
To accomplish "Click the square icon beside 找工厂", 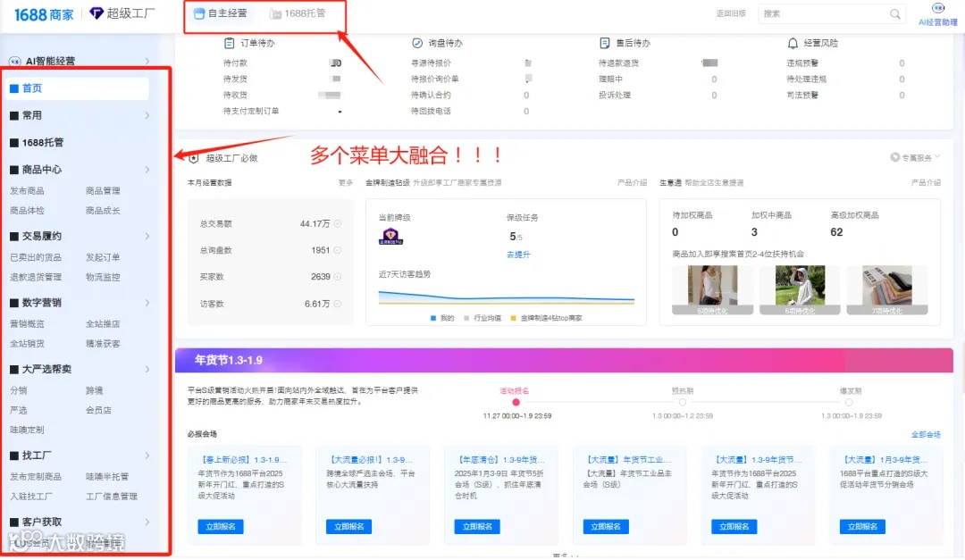I will click(x=14, y=456).
